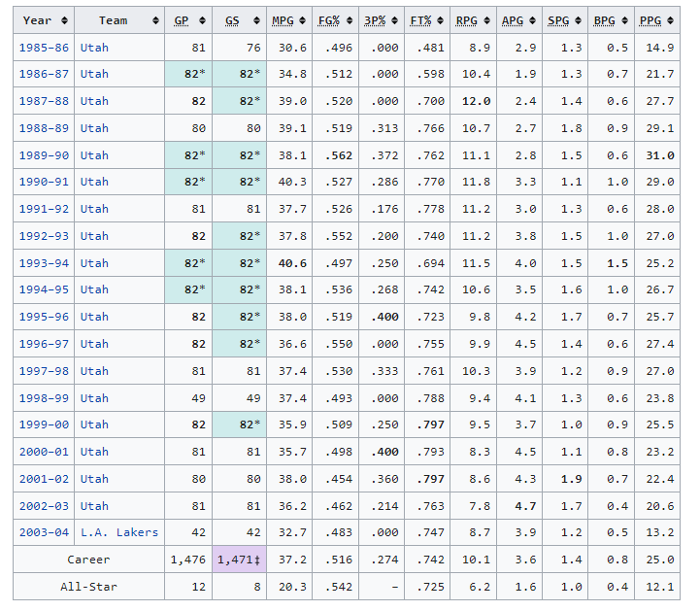Sort by APG using its arrows
The width and height of the screenshot is (700, 611).
(532, 20)
